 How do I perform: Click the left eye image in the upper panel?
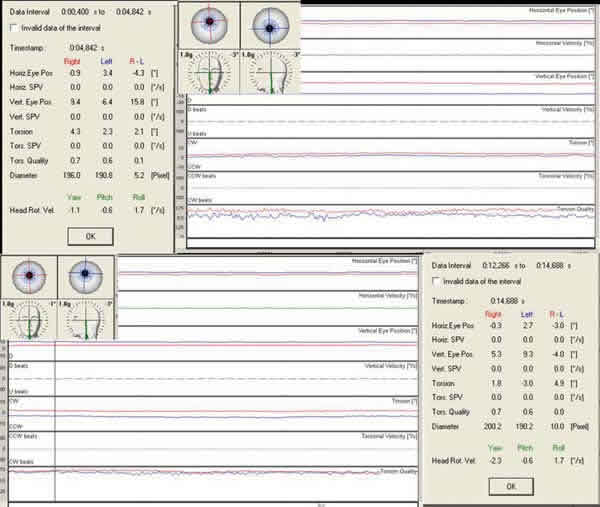(x=268, y=25)
